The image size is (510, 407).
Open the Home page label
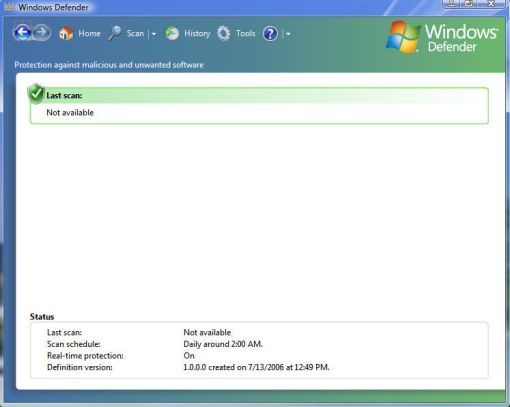pyautogui.click(x=89, y=33)
